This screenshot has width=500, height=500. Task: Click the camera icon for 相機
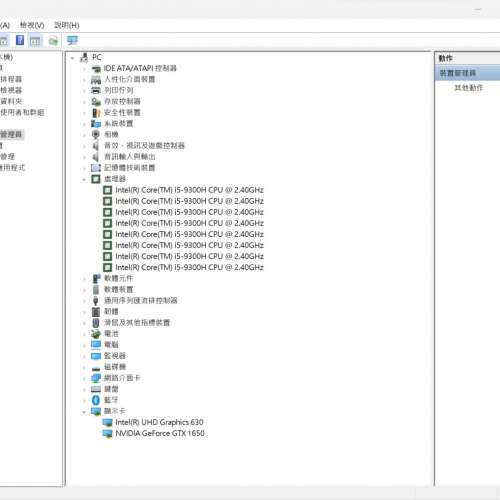(x=96, y=135)
